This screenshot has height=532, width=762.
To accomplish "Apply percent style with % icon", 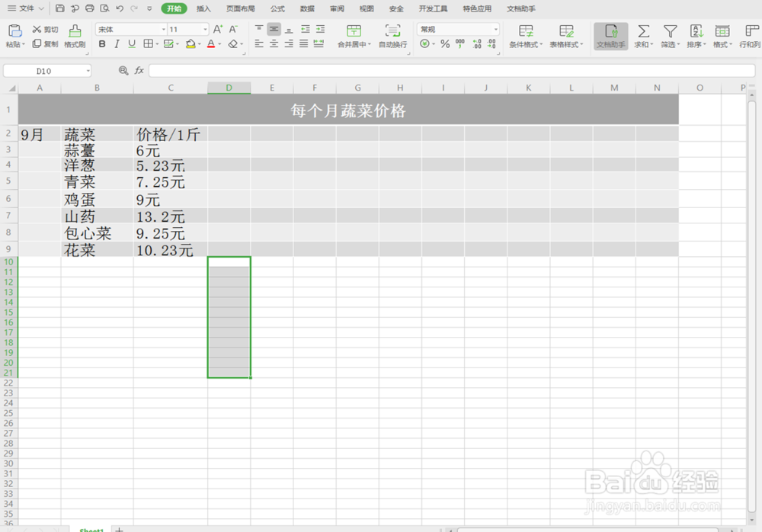I will tap(445, 43).
